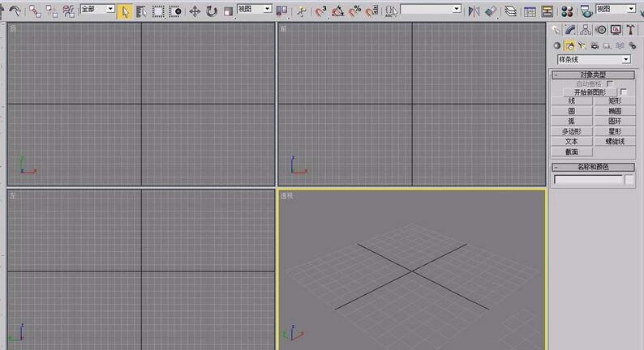644x350 pixels.
Task: Toggle the Window/Crossing selection icon
Action: [x=175, y=12]
